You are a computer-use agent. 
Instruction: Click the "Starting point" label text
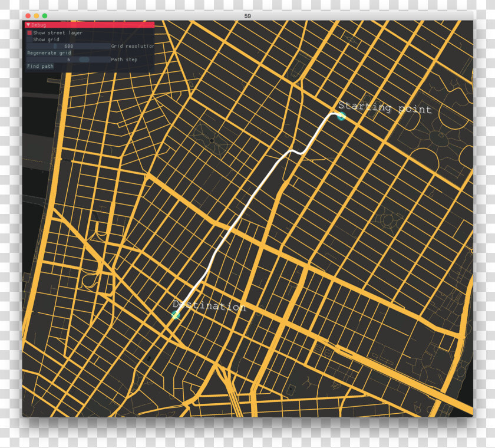[385, 107]
